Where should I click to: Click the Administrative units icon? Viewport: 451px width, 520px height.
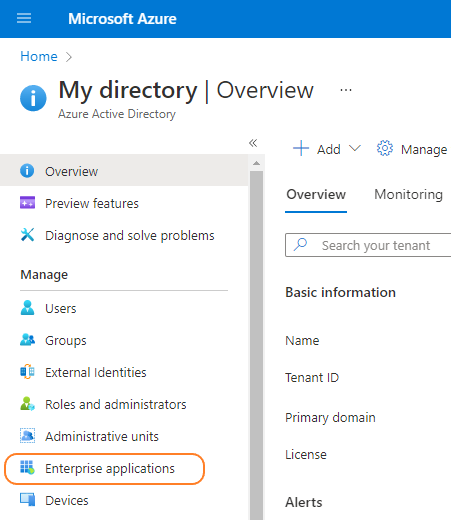click(27, 435)
